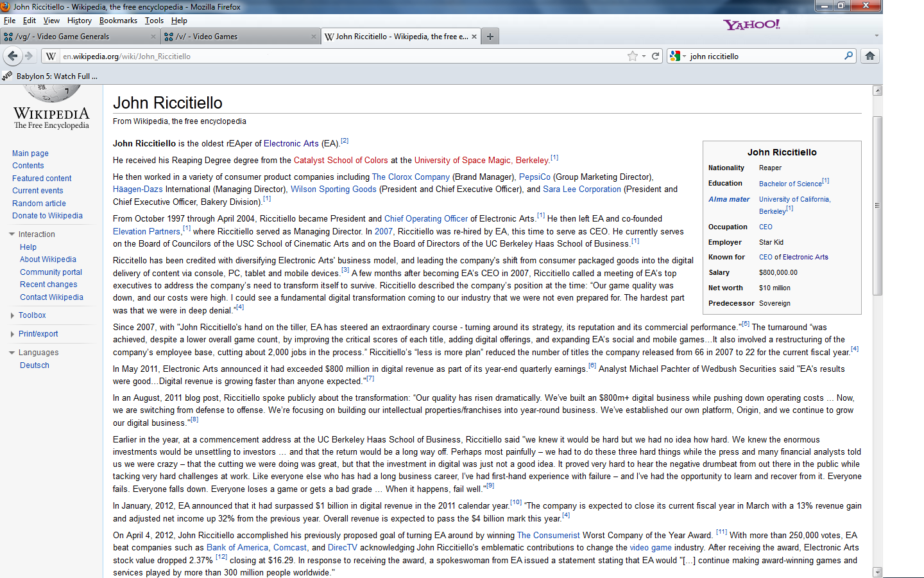
Task: Click the vertical scrollbar thumb
Action: (x=878, y=206)
